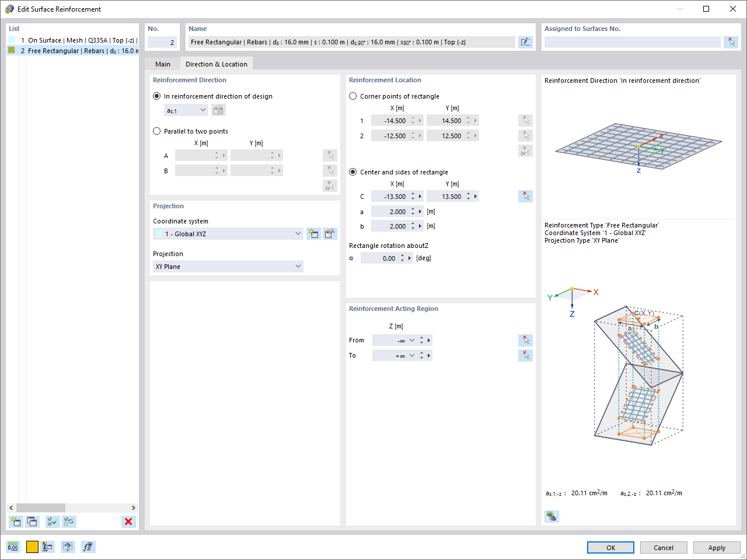Pick point A for parallel direction
747x560 pixels.
(330, 156)
